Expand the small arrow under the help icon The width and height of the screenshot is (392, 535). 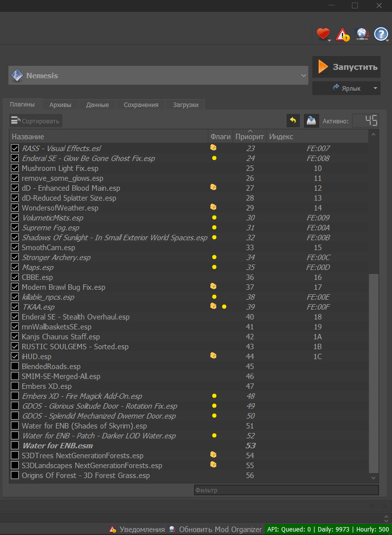[388, 41]
